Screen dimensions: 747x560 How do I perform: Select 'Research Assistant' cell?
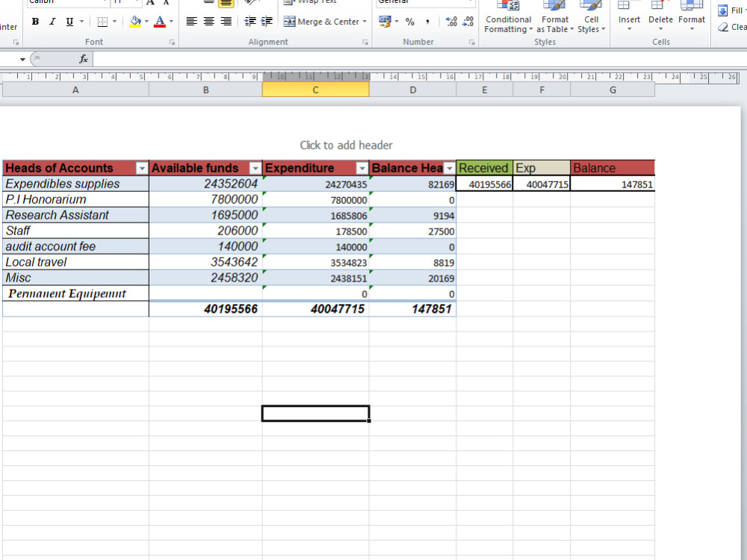point(75,215)
